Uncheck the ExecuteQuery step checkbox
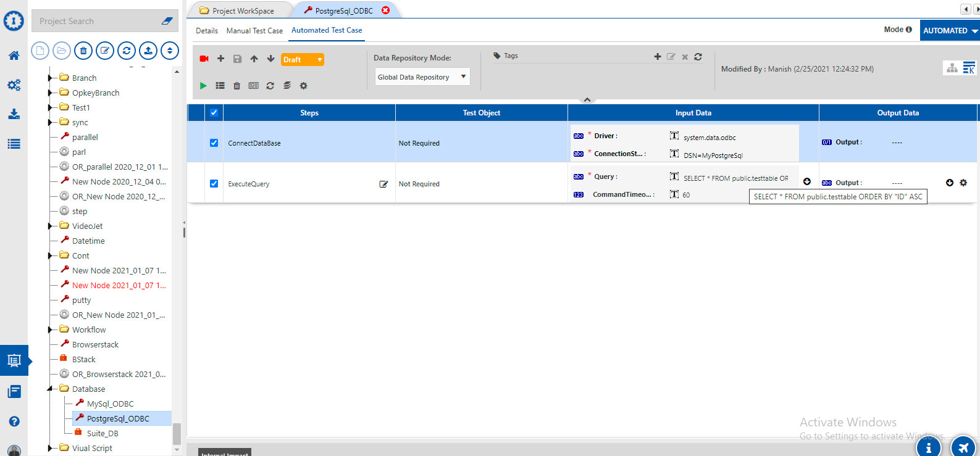The image size is (980, 456). [x=214, y=183]
